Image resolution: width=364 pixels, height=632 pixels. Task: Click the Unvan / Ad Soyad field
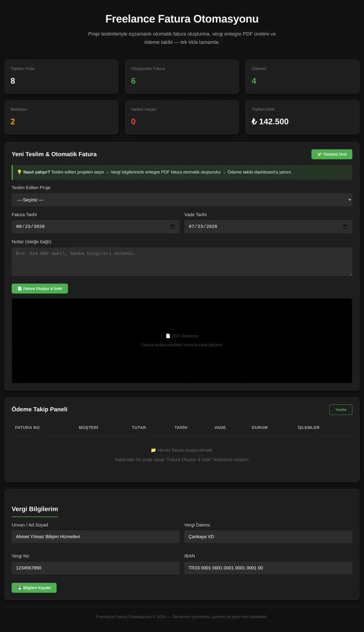click(96, 537)
